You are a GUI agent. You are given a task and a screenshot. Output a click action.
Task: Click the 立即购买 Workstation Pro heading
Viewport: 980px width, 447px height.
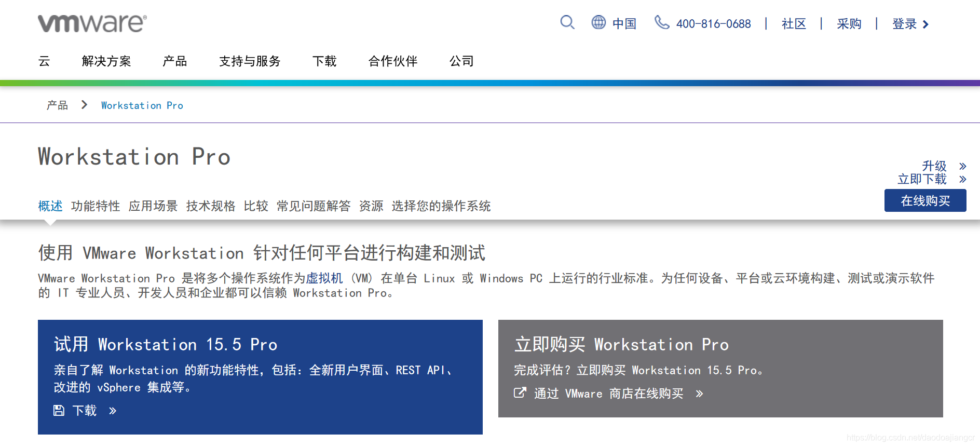click(x=622, y=344)
